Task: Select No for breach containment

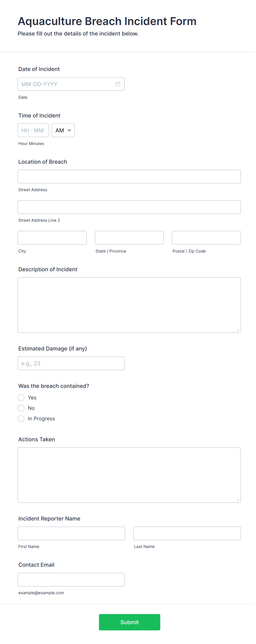Action: click(x=21, y=408)
